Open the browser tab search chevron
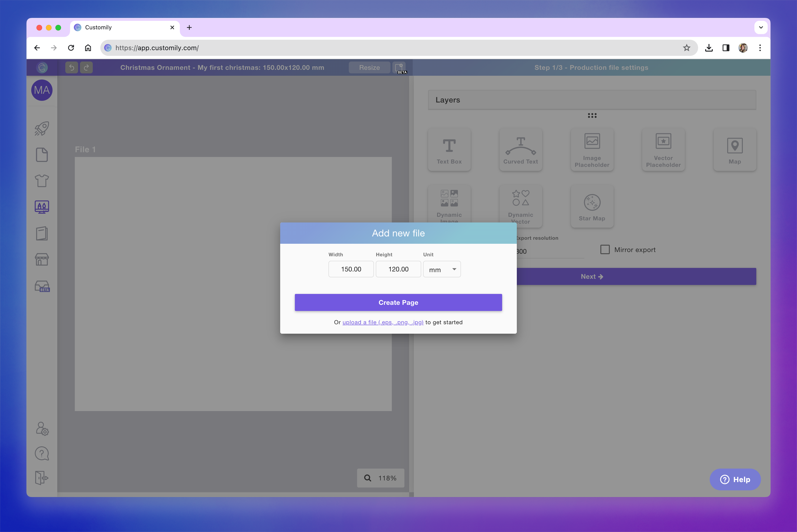This screenshot has width=797, height=532. [761, 27]
